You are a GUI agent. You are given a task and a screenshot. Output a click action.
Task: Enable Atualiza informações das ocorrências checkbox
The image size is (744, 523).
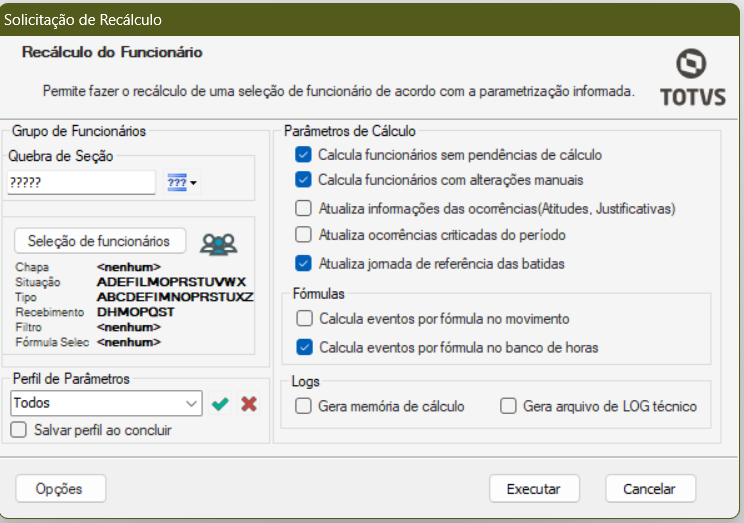click(303, 208)
